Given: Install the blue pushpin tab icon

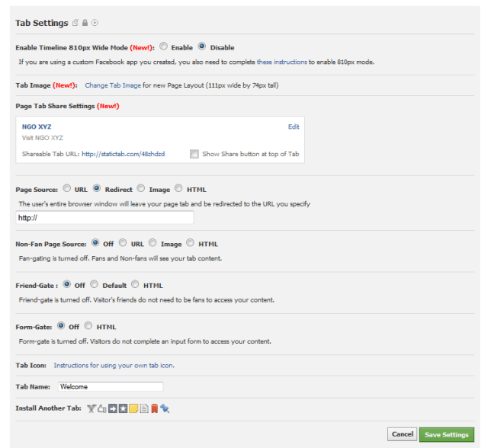Looking at the screenshot, I should click(165, 408).
